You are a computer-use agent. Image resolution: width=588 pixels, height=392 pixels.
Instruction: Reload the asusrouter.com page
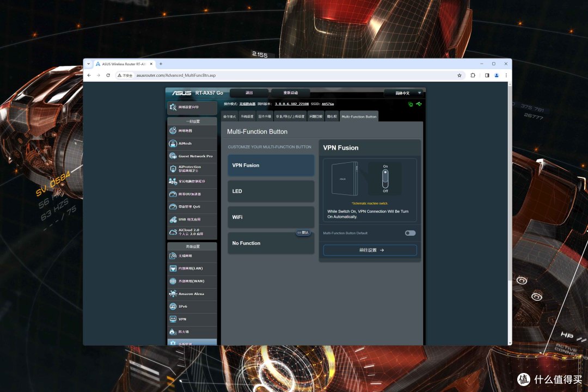coord(108,75)
